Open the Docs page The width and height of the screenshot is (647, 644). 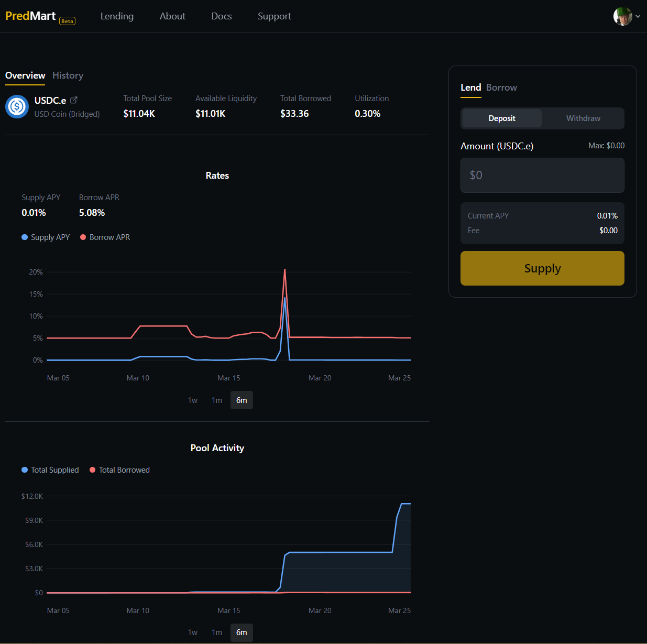pos(221,16)
